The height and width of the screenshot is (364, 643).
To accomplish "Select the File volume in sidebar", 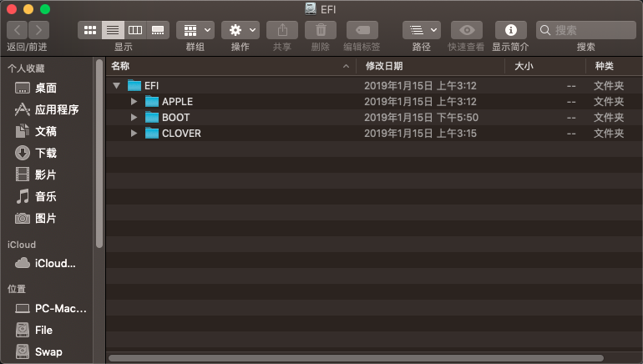I will (x=46, y=330).
